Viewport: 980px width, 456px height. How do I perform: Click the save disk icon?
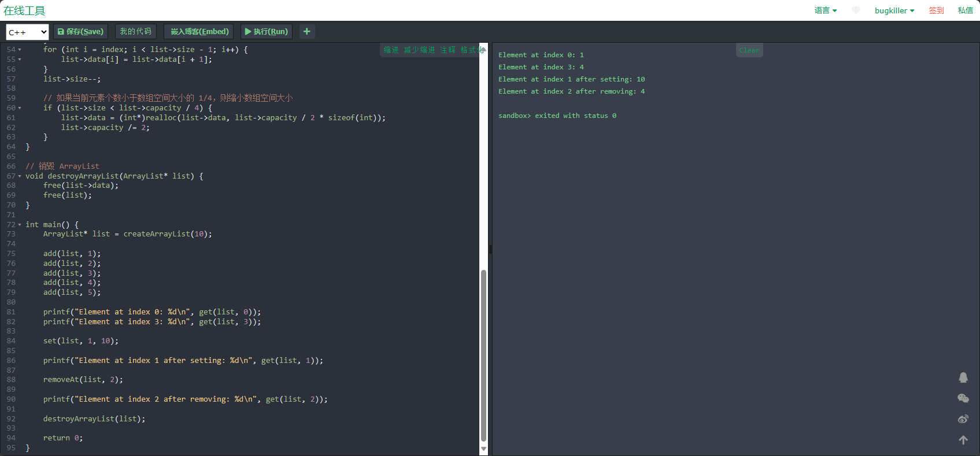tap(61, 31)
